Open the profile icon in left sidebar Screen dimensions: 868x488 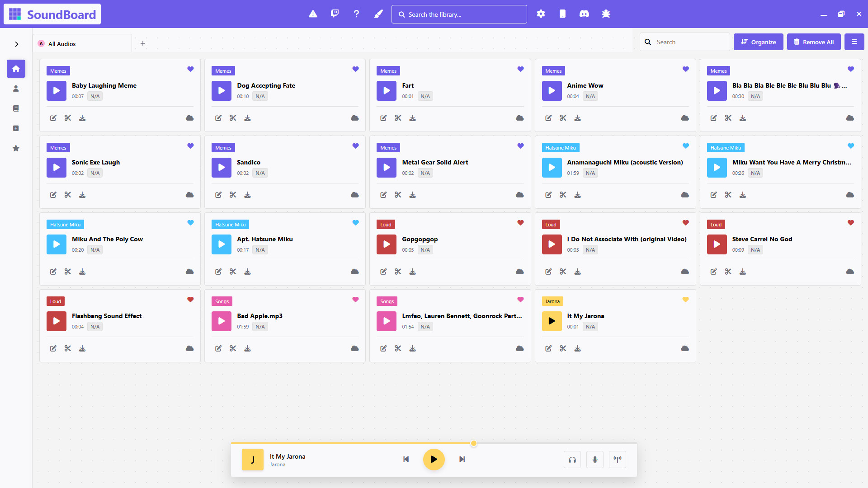pyautogui.click(x=16, y=89)
